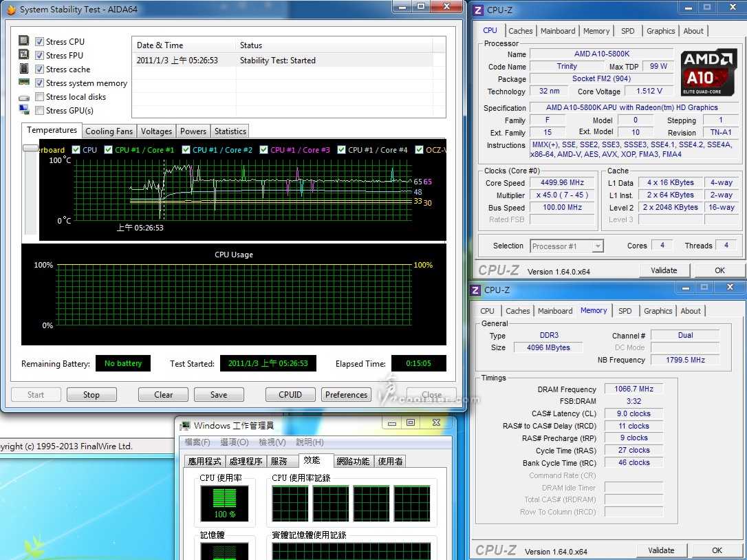Select the Temperatures tab in AIDA64

tap(52, 130)
